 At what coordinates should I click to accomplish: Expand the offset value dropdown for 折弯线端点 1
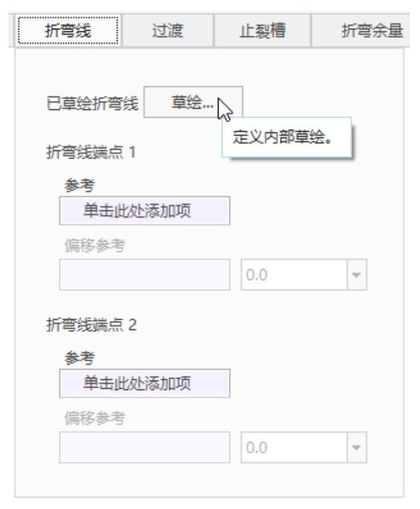tap(355, 276)
